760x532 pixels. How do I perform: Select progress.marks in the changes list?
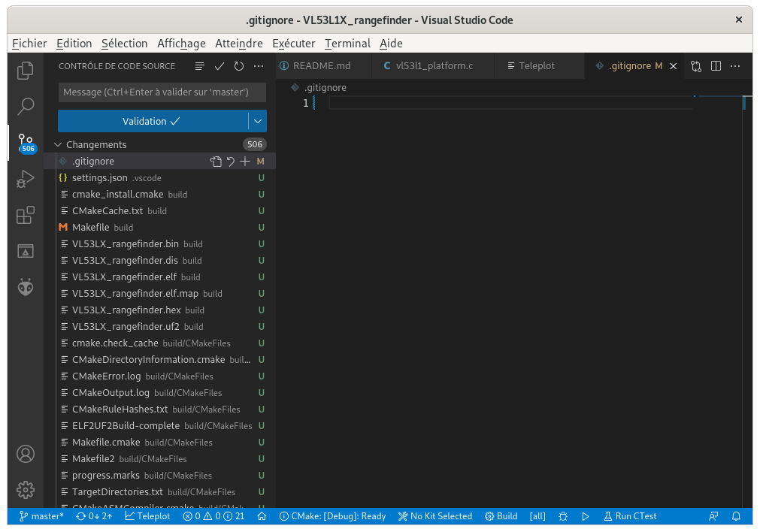[x=160, y=476]
